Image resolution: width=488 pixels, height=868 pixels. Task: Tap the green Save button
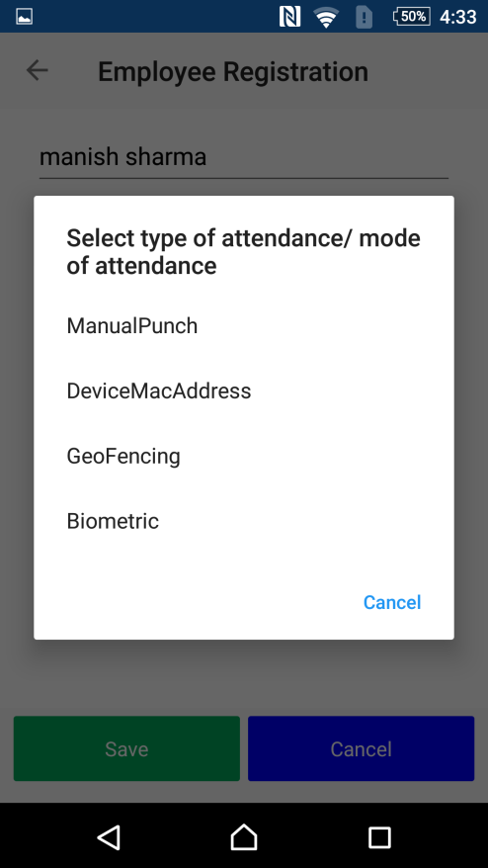[126, 748]
